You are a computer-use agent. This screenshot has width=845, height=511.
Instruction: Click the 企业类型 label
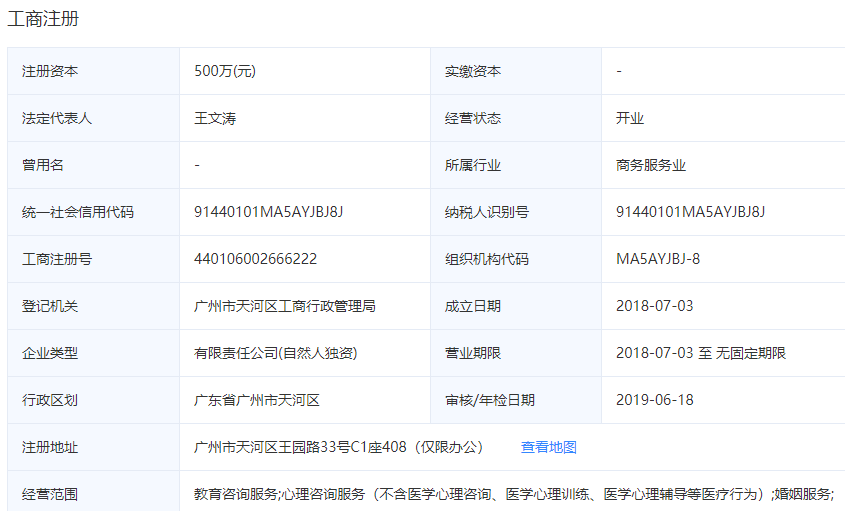click(x=50, y=353)
